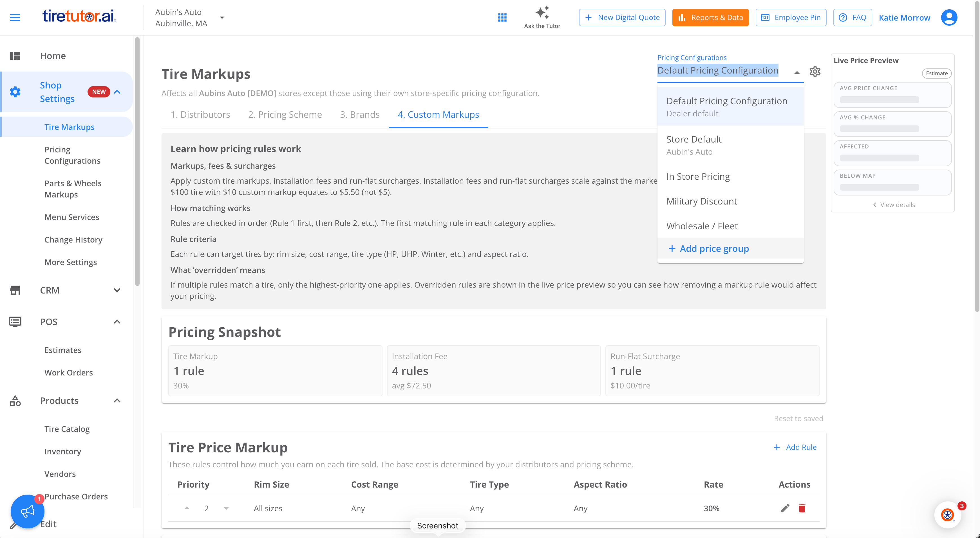The width and height of the screenshot is (980, 538).
Task: Delete the 30% markup rule
Action: click(x=802, y=508)
